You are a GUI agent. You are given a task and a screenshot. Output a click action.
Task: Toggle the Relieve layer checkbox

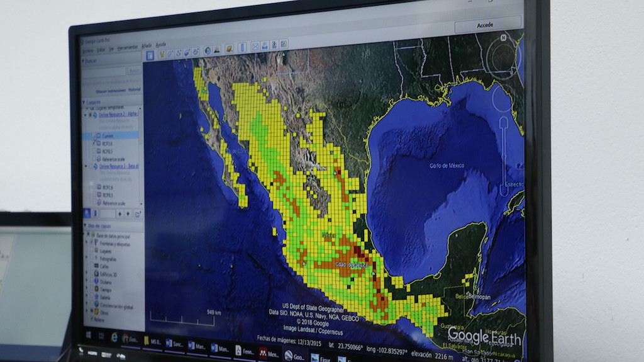[x=92, y=319]
